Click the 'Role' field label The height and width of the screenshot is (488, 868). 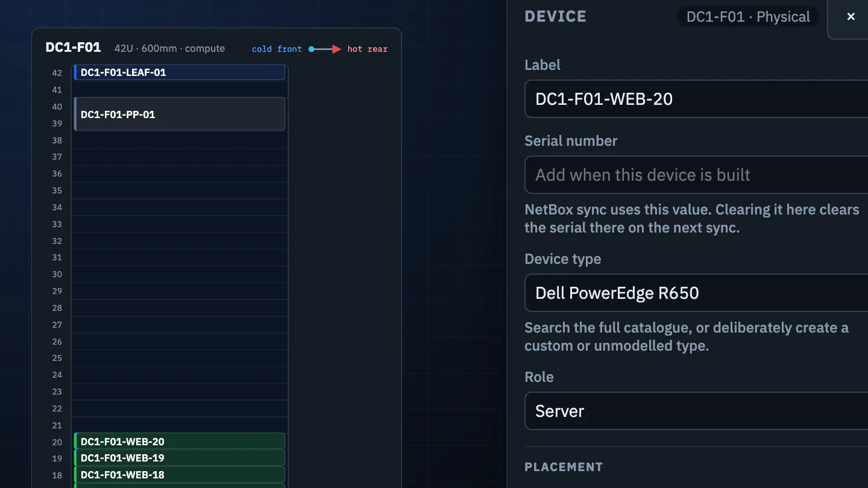539,377
